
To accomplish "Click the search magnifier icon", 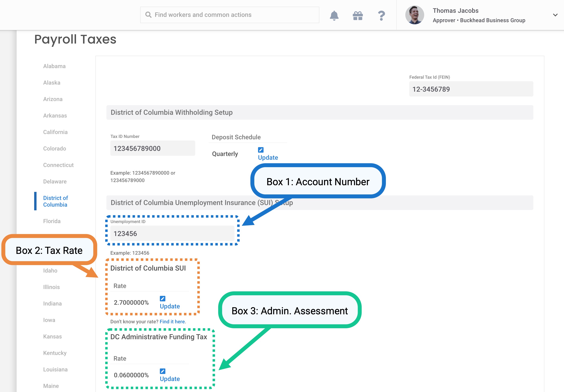I will (x=148, y=15).
